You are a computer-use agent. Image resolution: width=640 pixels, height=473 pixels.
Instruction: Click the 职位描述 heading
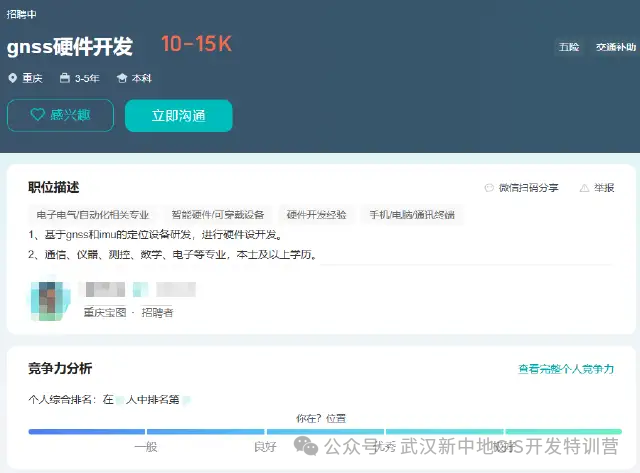(x=53, y=187)
